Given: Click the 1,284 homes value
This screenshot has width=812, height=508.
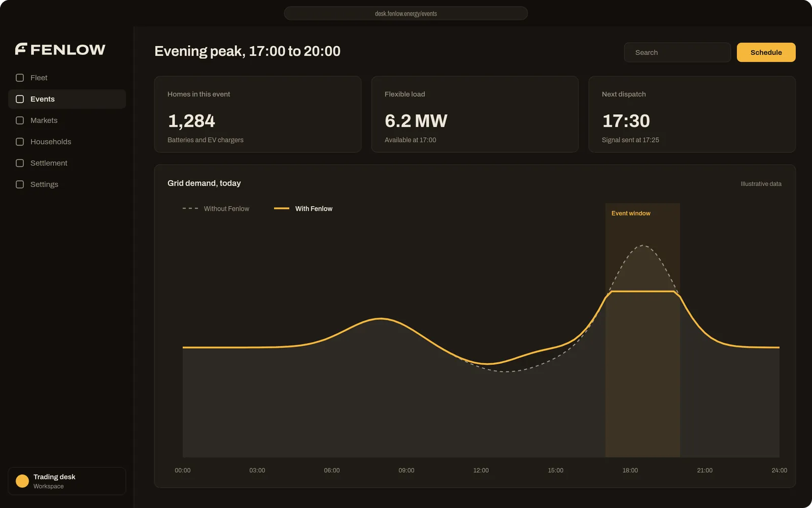Looking at the screenshot, I should (191, 121).
